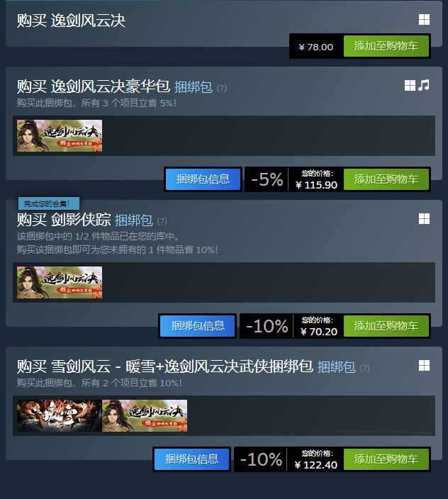
Task: Click question mark next to 豪华包 捆绑包
Action: [x=221, y=88]
